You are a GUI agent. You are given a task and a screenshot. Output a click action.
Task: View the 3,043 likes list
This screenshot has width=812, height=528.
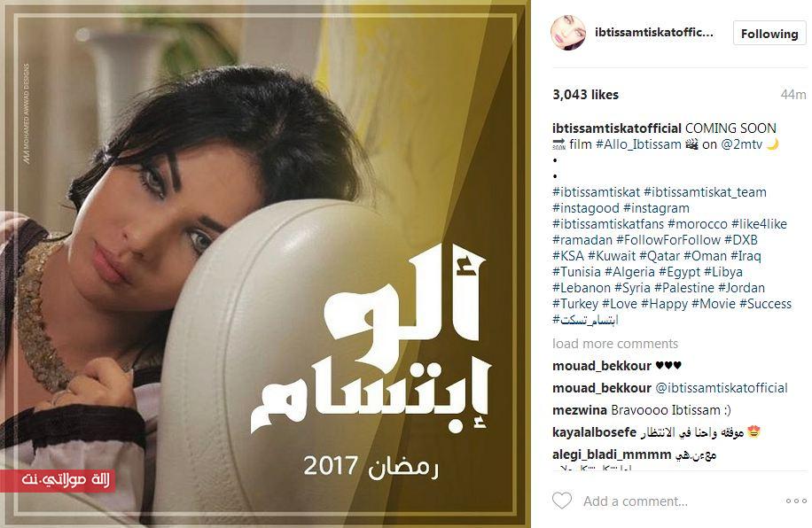coord(586,94)
